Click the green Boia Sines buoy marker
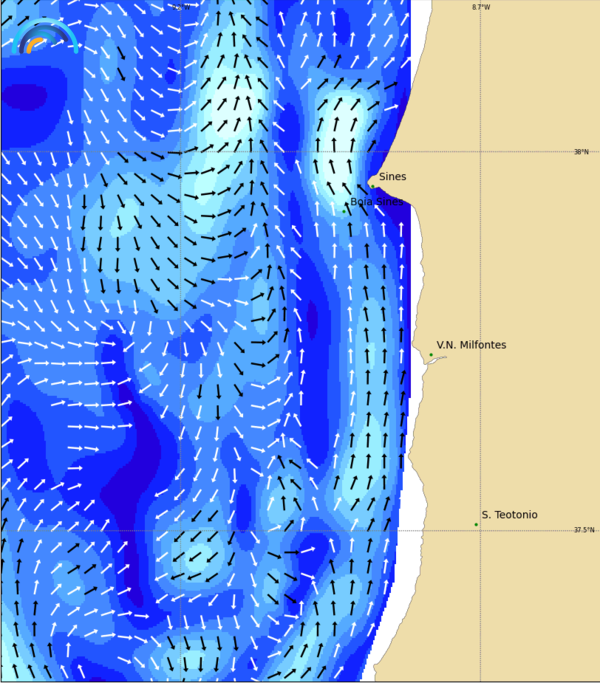600x683 pixels. [344, 211]
